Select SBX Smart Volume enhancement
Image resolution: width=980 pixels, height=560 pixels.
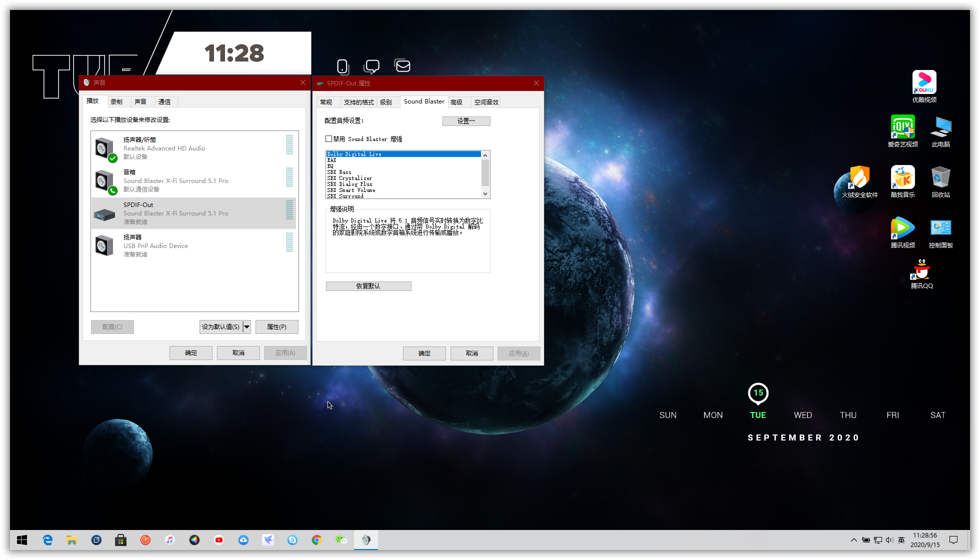tap(403, 190)
